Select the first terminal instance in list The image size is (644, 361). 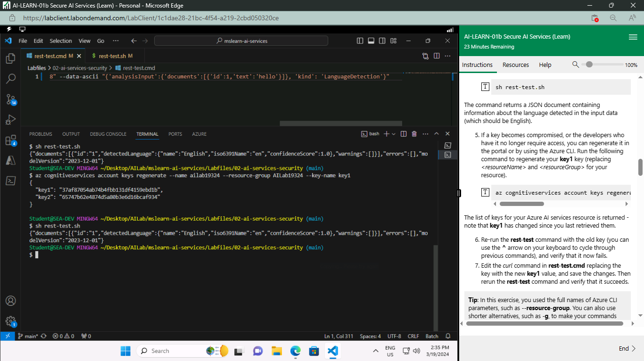(x=448, y=146)
